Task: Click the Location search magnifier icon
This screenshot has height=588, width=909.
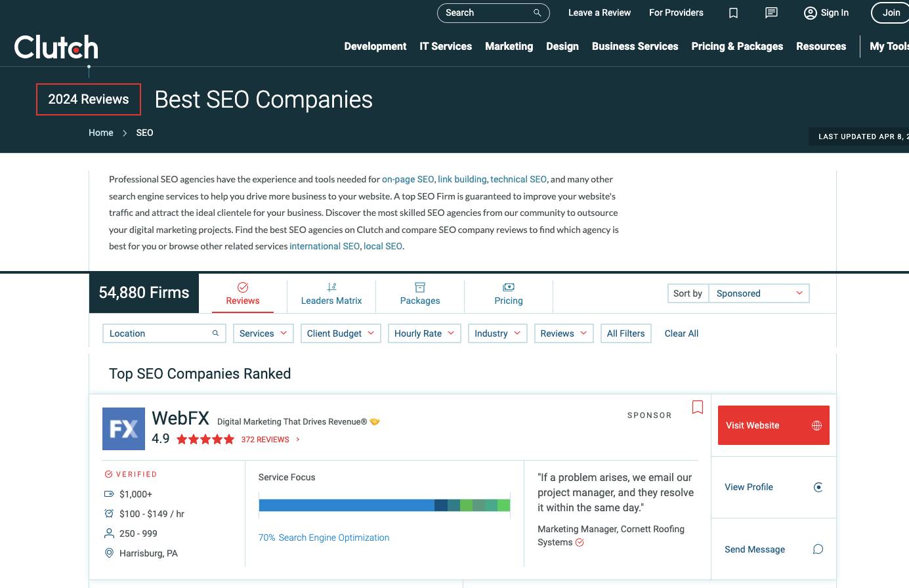Action: [x=215, y=333]
